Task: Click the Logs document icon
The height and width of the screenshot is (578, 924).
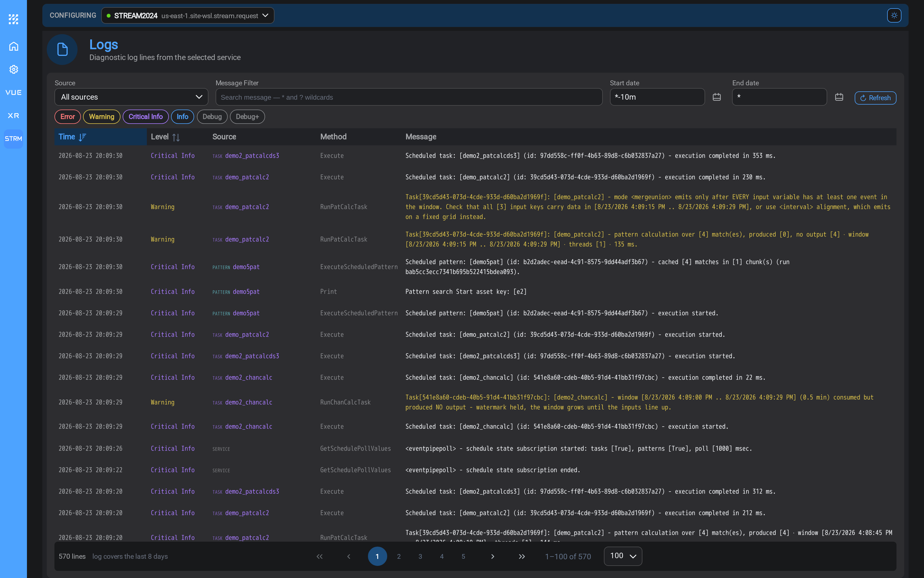Action: coord(62,50)
